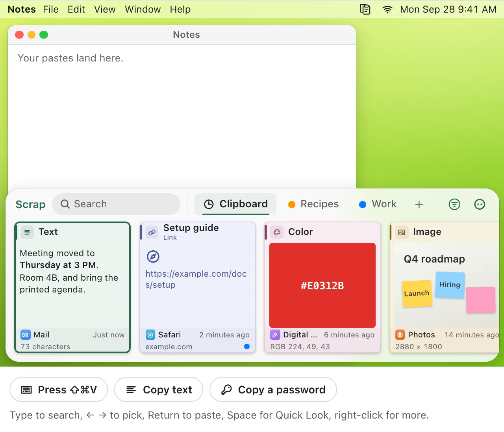Click the Mail app icon on the Text card
Viewport: 504px width, 432px height.
[25, 335]
